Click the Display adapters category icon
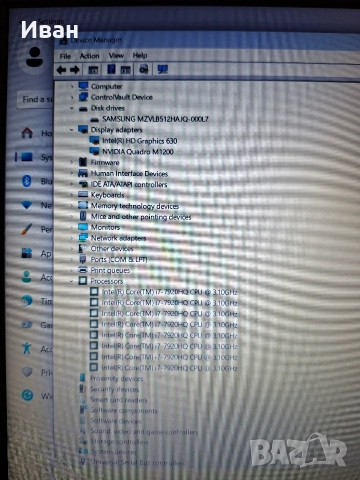 83,130
